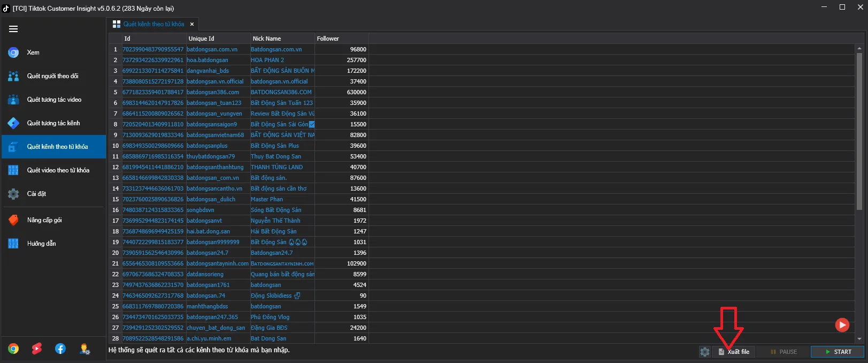Click the scroll down arrow of the table
868x363 pixels.
coord(859,339)
